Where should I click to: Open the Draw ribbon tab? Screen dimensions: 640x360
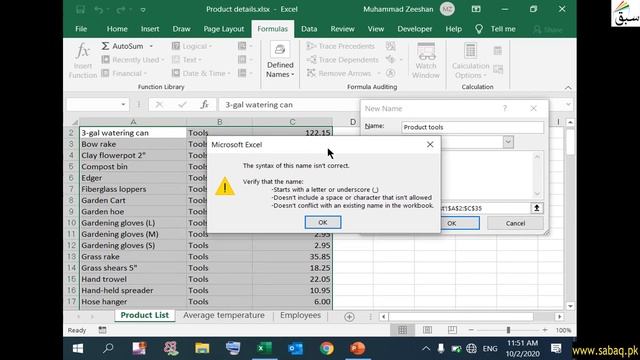[181, 29]
